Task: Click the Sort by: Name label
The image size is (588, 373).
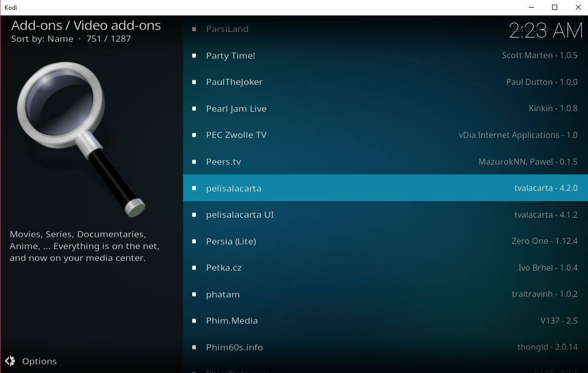Action: click(42, 39)
